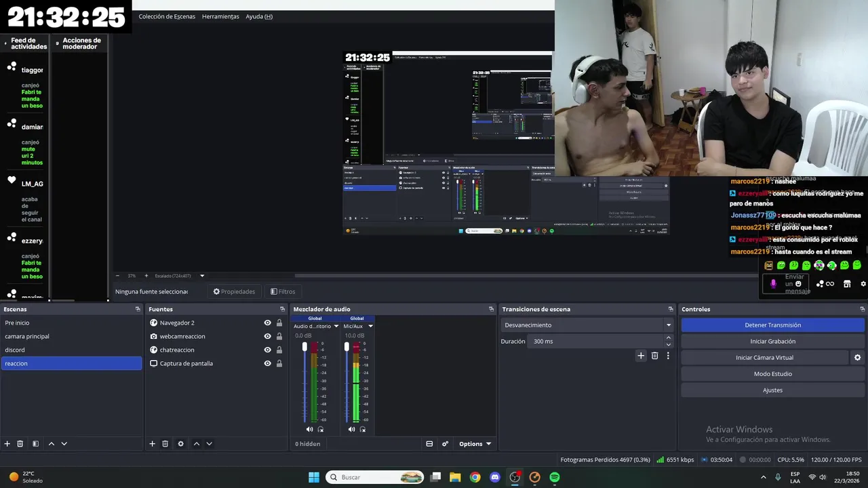This screenshot has height=488, width=868.
Task: Show hidden icons in system tray
Action: point(763,477)
